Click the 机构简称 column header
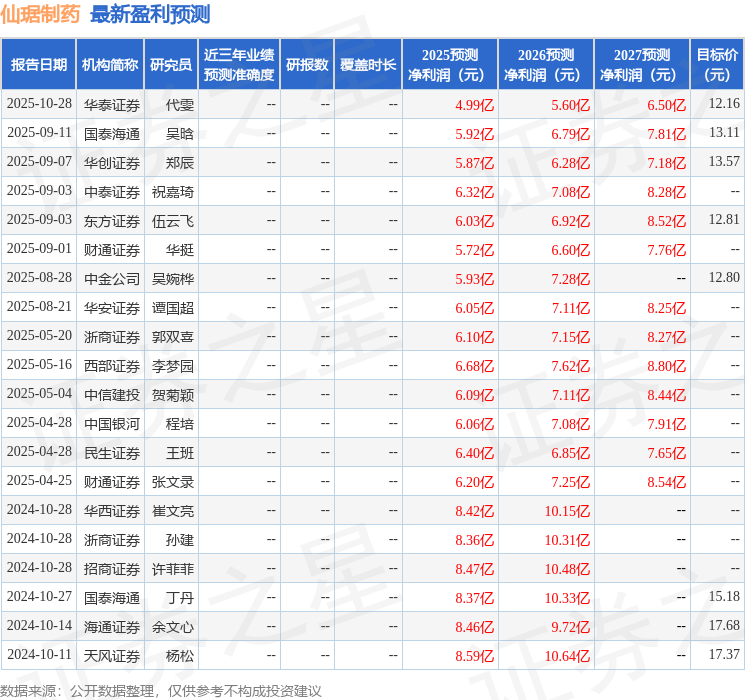Screen dimensions: 745x700 tap(110, 65)
